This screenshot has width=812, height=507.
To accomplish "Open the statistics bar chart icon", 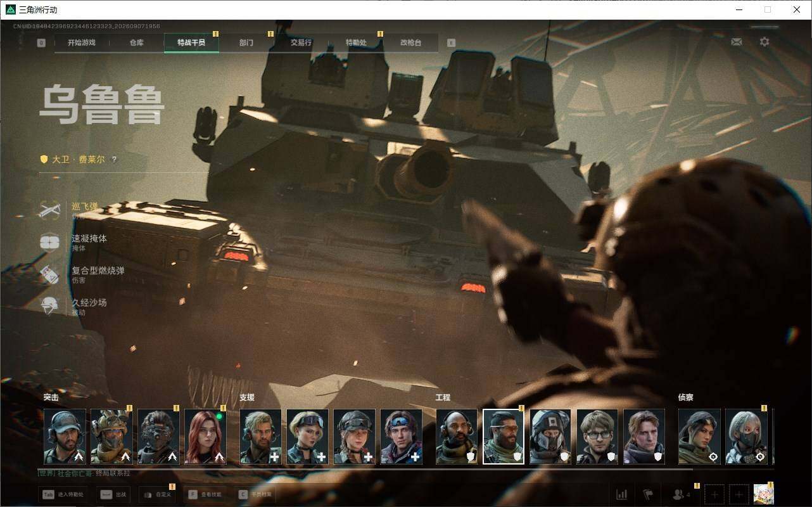I will tap(622, 494).
